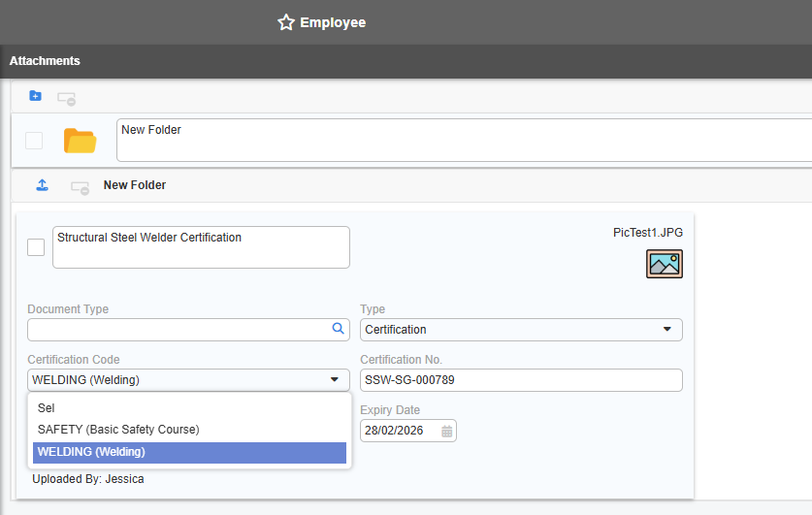This screenshot has width=812, height=515.
Task: Open the PicTest1 image preview icon
Action: point(665,264)
